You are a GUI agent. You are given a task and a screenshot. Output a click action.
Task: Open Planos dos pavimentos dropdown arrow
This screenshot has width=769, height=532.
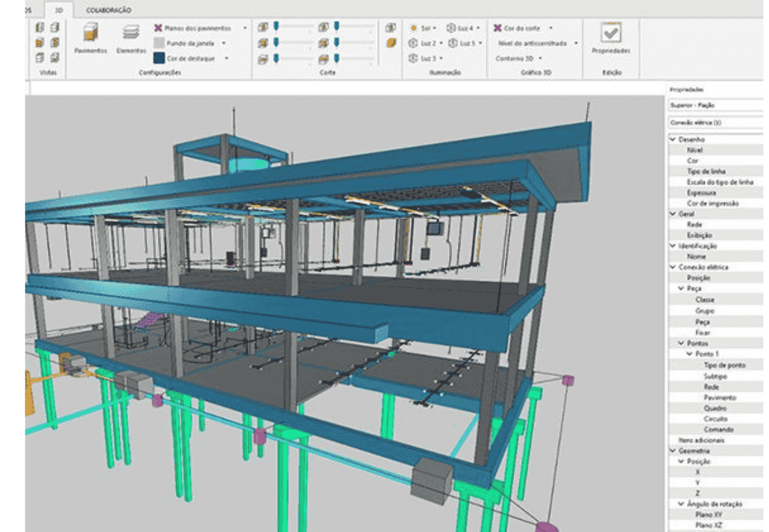245,28
